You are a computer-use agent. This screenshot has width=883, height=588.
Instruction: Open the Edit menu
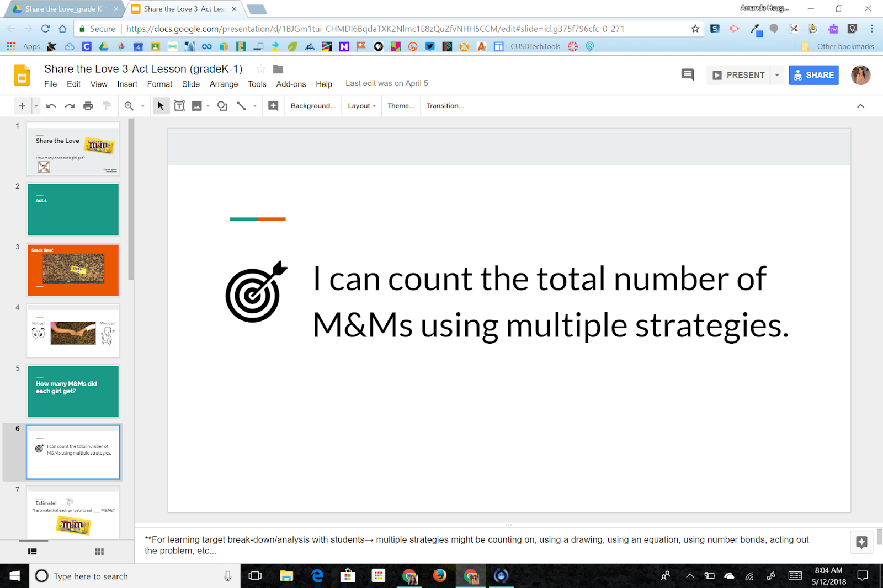point(73,84)
